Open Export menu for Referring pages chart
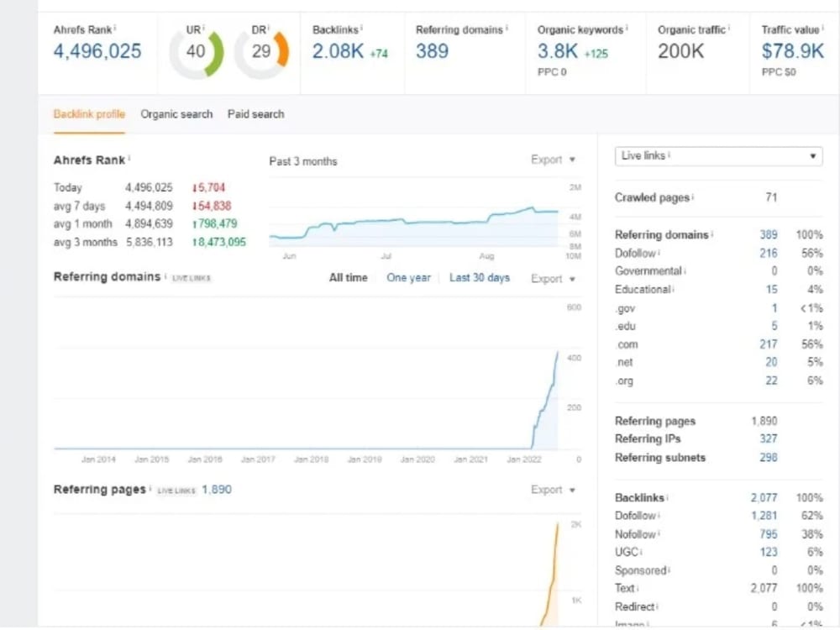840x630 pixels. 553,490
